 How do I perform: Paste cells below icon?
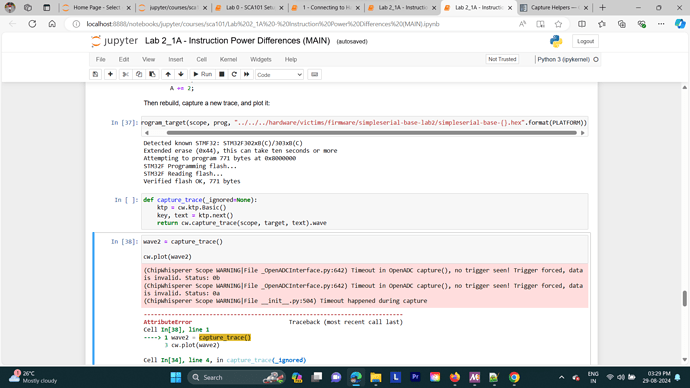(x=152, y=74)
